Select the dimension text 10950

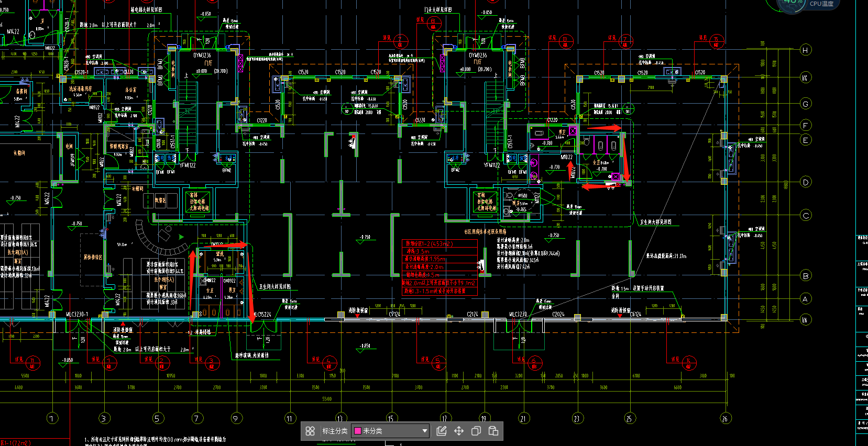coord(170,376)
